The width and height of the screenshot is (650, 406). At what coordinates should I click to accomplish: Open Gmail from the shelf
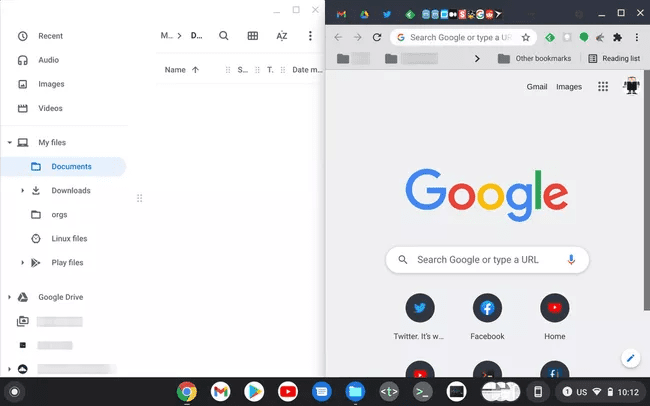coord(221,391)
